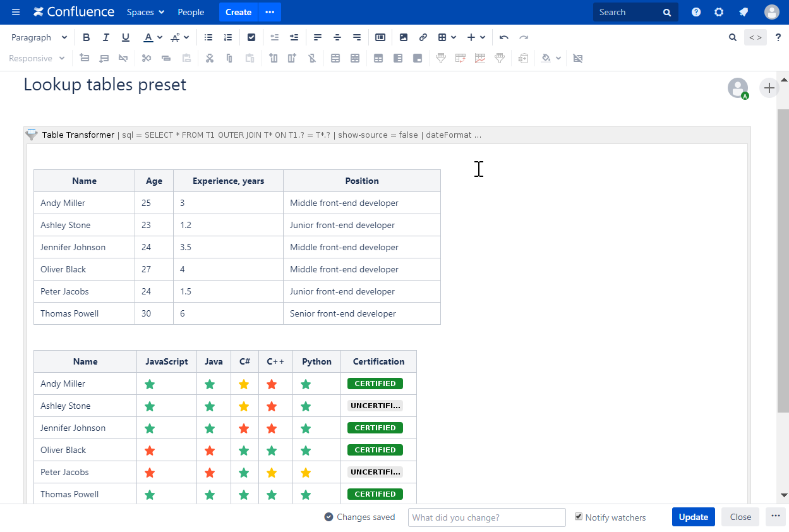The height and width of the screenshot is (532, 789).
Task: Toggle bold formatting in editor toolbar
Action: (87, 38)
